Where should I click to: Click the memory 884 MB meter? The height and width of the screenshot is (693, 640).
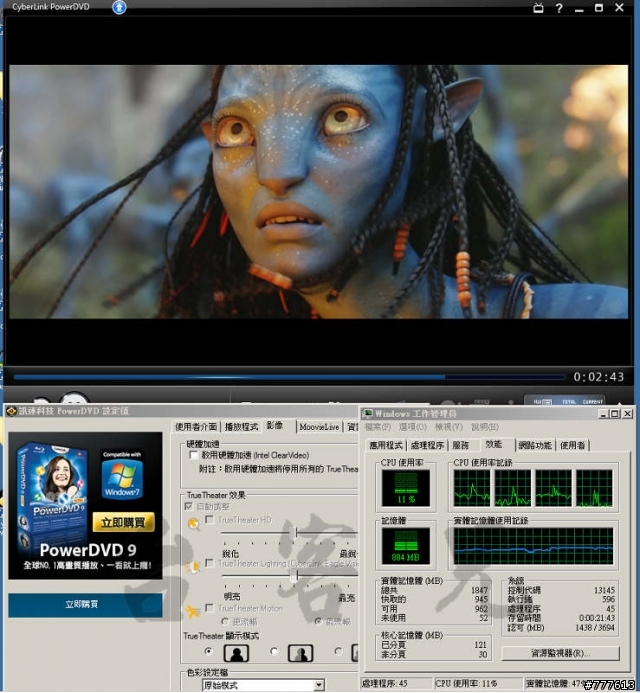pyautogui.click(x=406, y=546)
